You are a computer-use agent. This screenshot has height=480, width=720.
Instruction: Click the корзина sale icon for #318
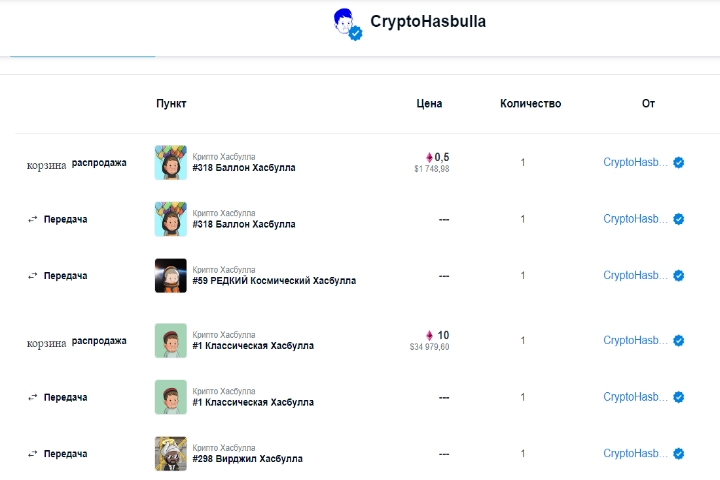46,164
